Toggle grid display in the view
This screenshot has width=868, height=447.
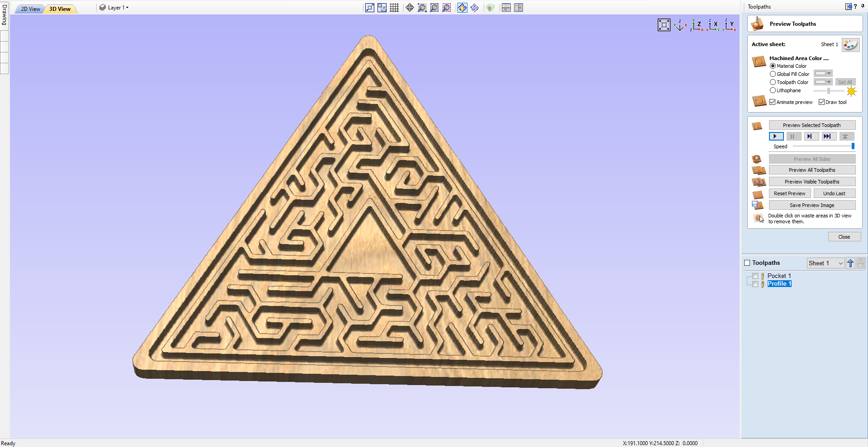(394, 7)
